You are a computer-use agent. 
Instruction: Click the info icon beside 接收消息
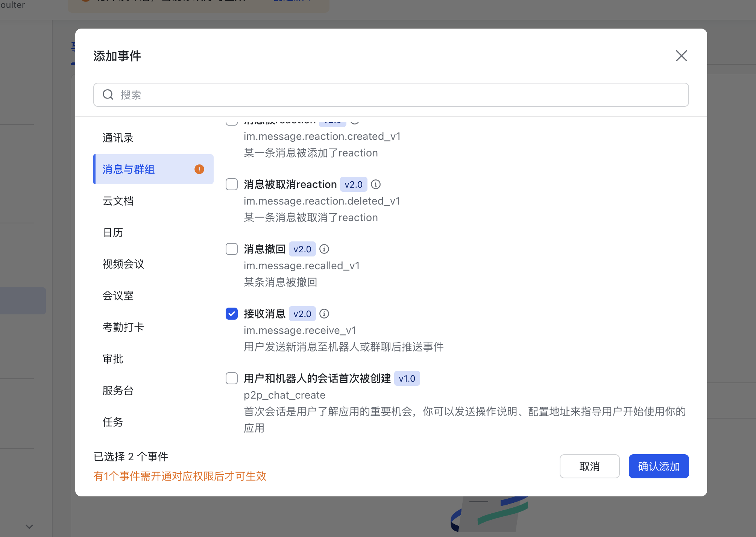point(324,313)
